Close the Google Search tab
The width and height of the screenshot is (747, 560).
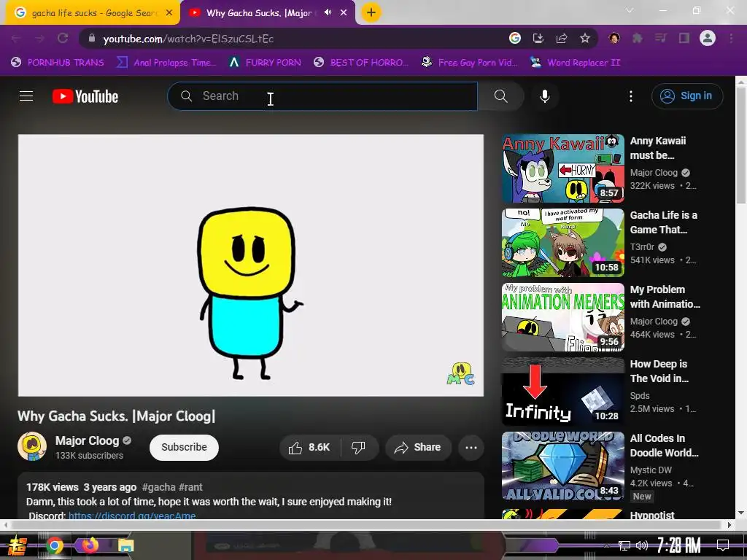169,13
